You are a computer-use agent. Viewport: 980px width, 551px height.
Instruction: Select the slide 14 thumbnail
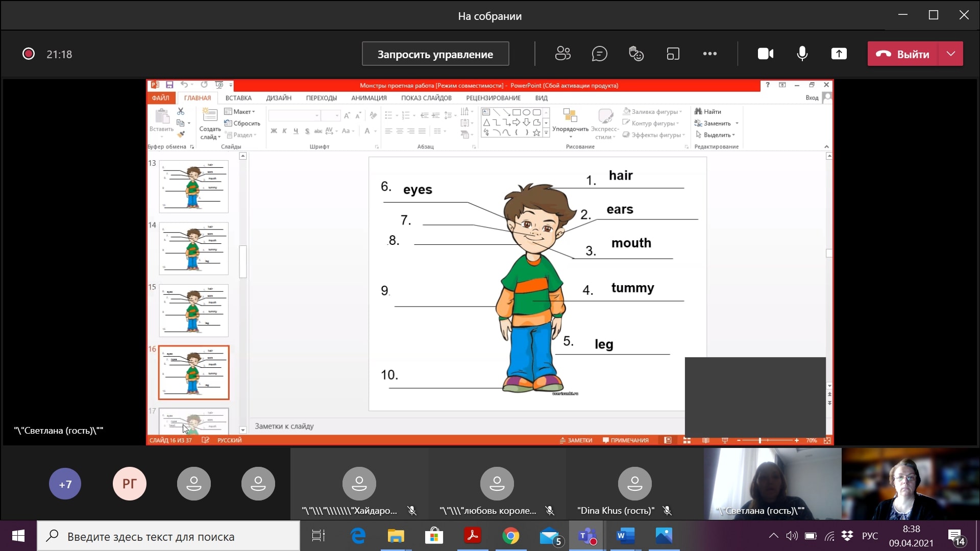click(193, 248)
